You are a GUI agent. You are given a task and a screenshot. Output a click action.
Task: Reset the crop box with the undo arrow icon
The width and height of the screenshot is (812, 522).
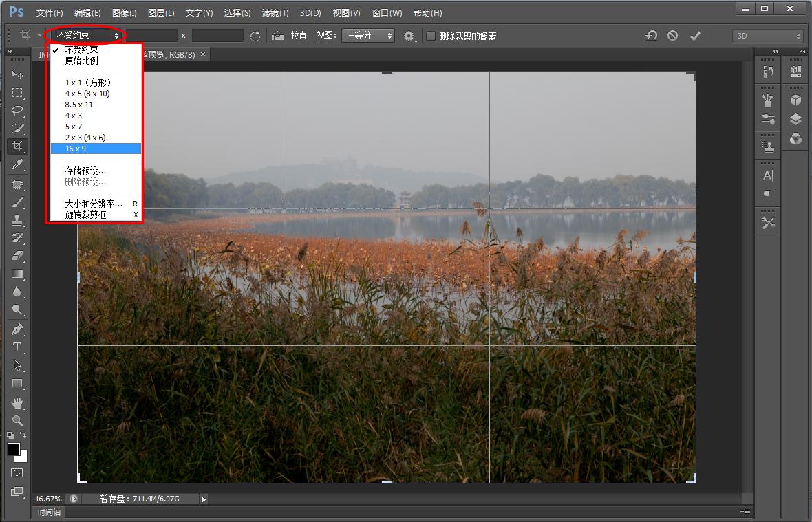pos(651,36)
